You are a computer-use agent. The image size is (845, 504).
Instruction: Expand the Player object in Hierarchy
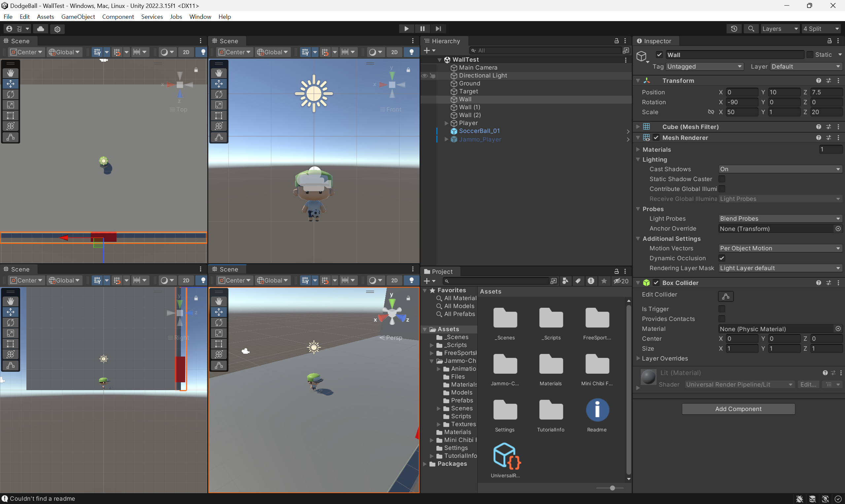pyautogui.click(x=447, y=123)
